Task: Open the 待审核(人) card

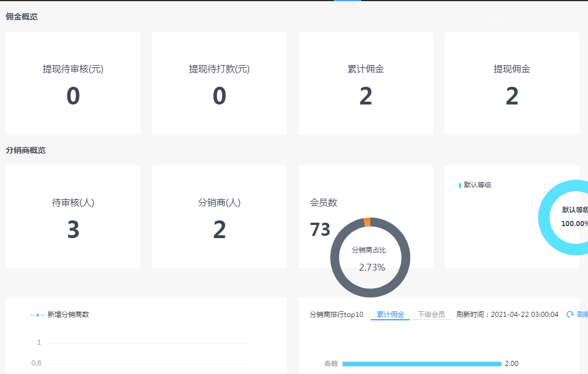Action: [73, 217]
